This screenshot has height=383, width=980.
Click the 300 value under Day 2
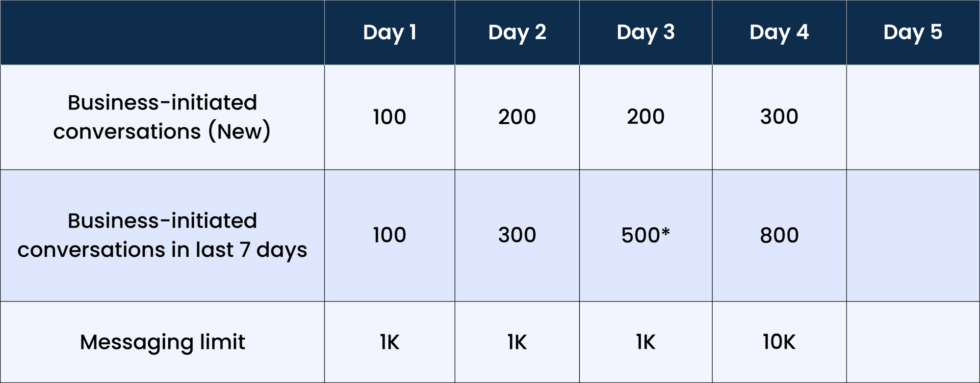pos(517,236)
